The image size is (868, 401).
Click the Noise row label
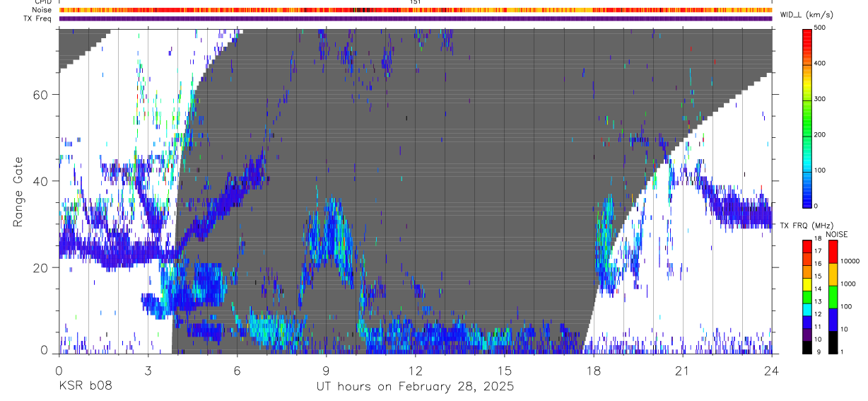pos(43,10)
